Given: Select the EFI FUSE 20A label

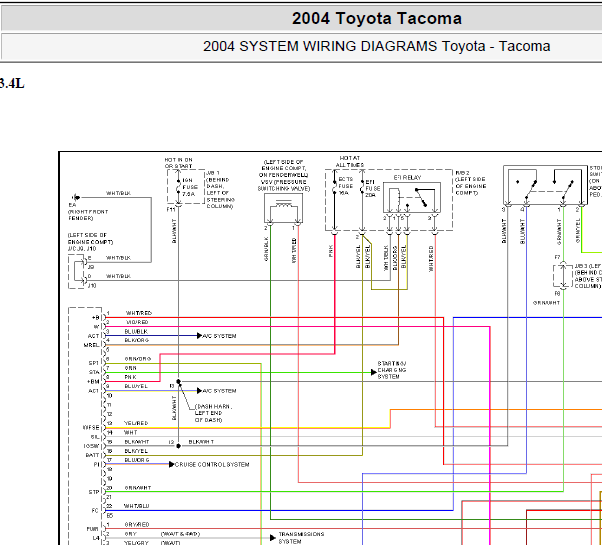Looking at the screenshot, I should point(372,188).
